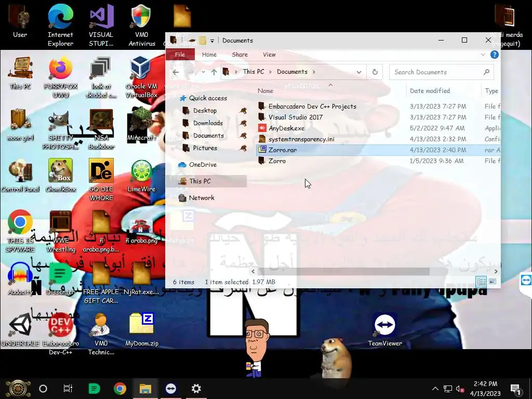This screenshot has width=532, height=399.
Task: Click the horizontal scrollbar in file list
Action: pyautogui.click(x=343, y=271)
